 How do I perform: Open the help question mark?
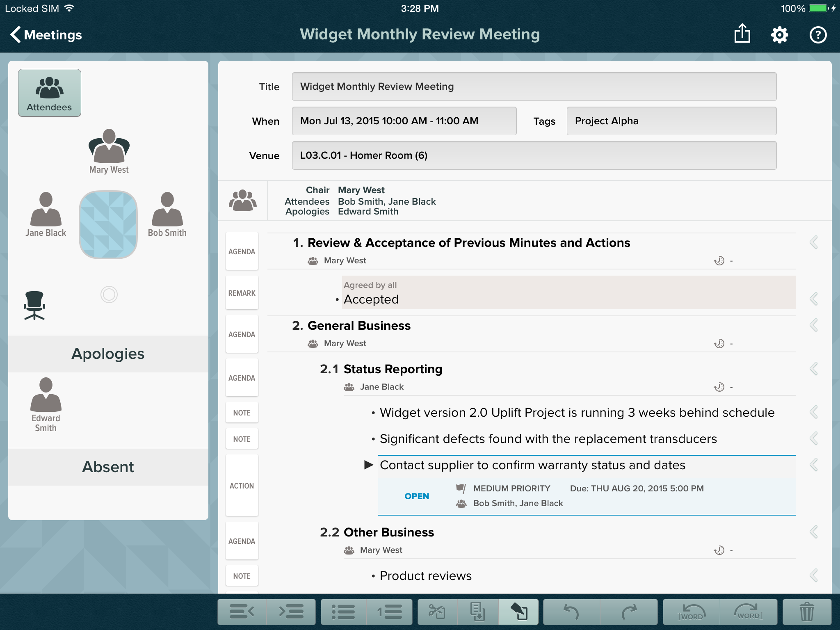pyautogui.click(x=818, y=35)
